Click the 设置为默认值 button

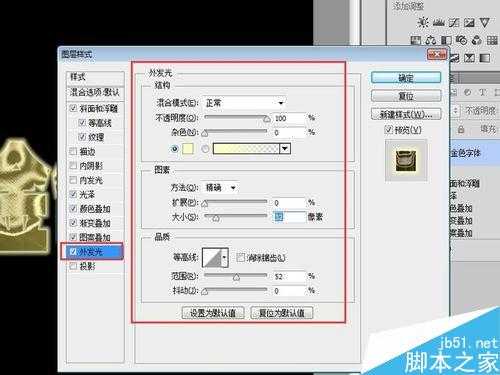pyautogui.click(x=213, y=313)
